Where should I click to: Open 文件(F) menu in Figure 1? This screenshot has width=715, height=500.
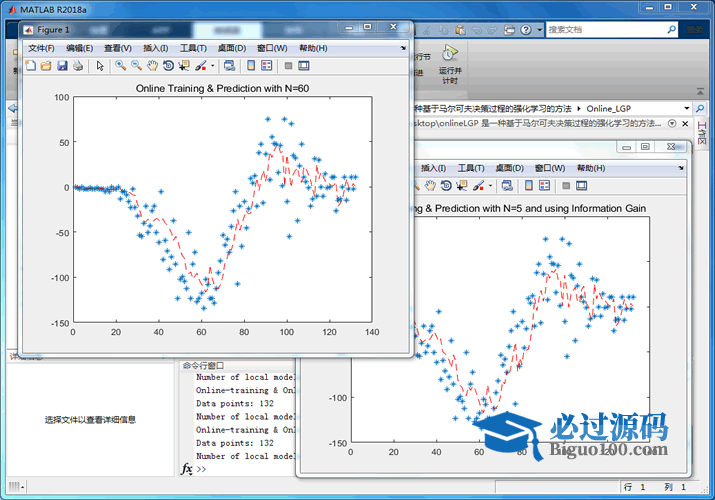[41, 48]
